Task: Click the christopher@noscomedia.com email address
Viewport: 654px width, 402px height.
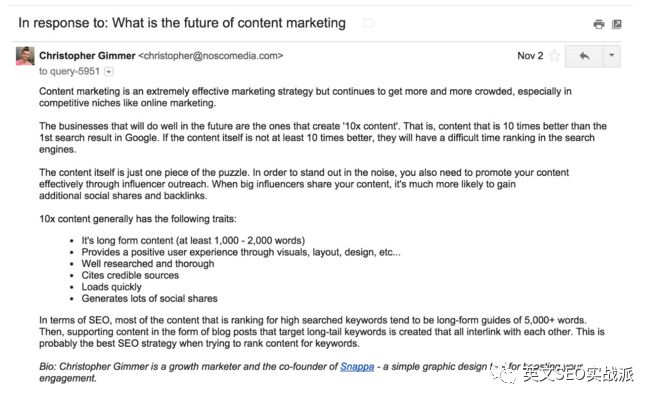Action: [210, 56]
